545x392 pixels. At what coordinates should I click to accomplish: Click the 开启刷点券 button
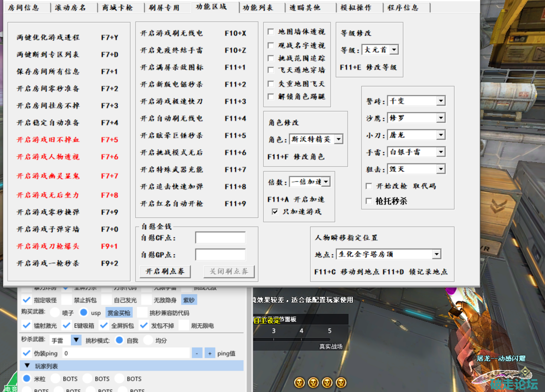click(165, 272)
